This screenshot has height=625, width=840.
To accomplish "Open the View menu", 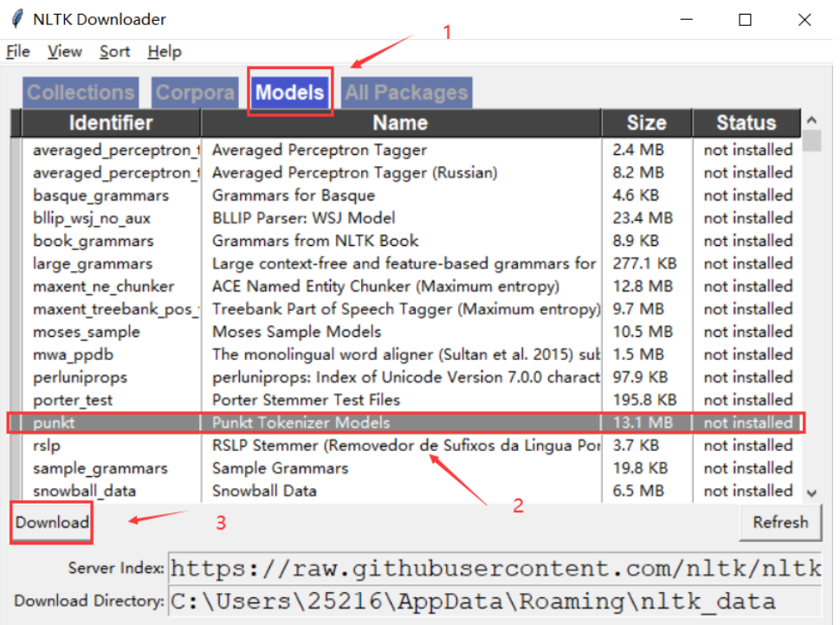I will point(65,51).
